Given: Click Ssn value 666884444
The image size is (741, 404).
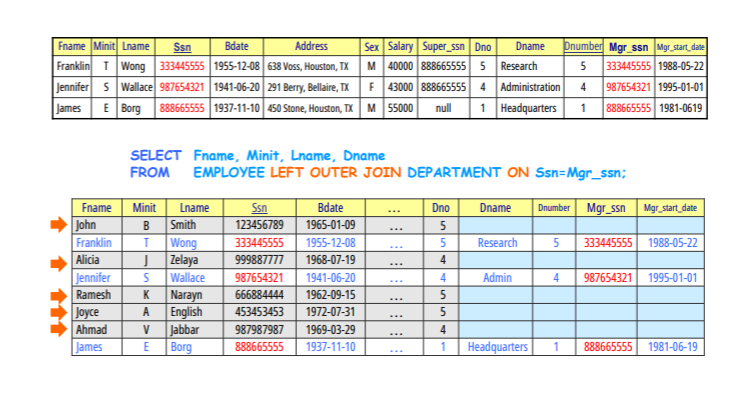Looking at the screenshot, I should pos(259,295).
